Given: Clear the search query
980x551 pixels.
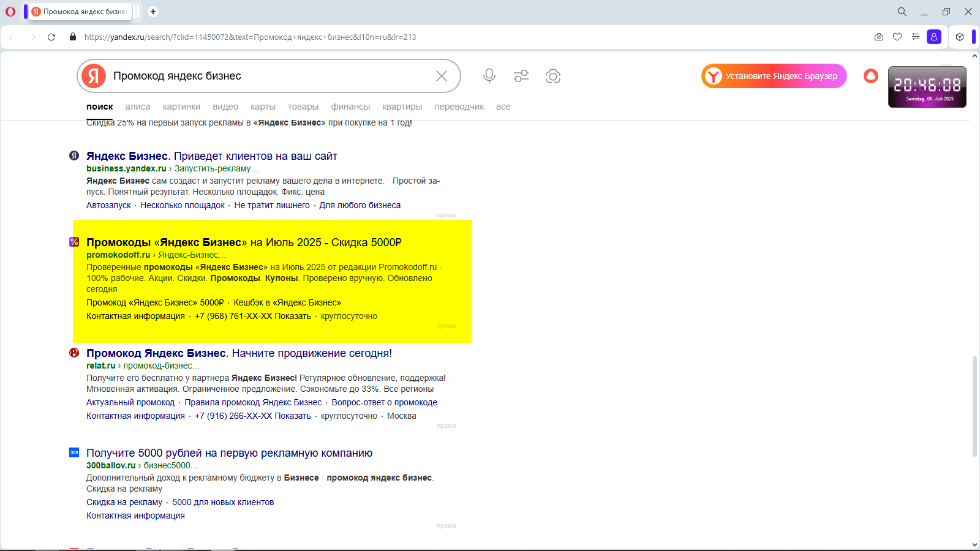Looking at the screenshot, I should tap(442, 76).
